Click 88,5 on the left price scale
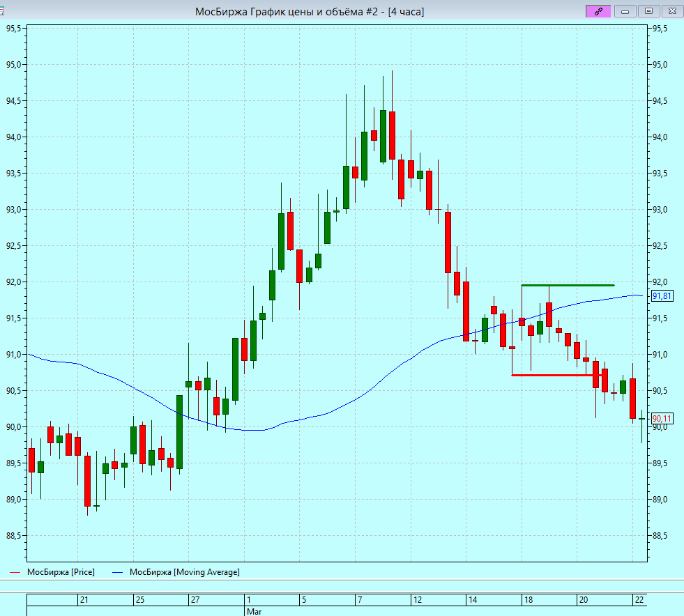Image resolution: width=684 pixels, height=616 pixels. click(x=13, y=536)
